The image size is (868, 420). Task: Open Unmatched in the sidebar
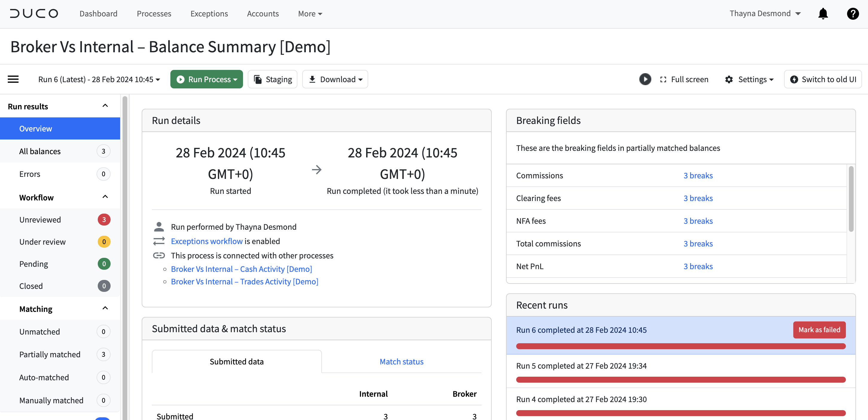60,331
